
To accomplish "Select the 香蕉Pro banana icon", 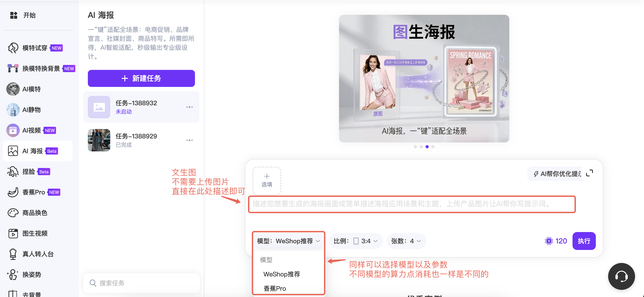I will coord(13,192).
